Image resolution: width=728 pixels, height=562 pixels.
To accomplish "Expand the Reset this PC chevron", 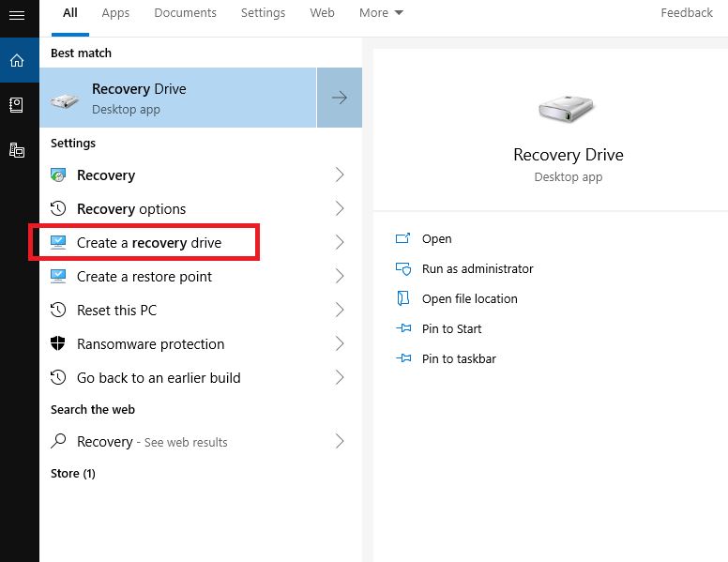I will point(340,310).
